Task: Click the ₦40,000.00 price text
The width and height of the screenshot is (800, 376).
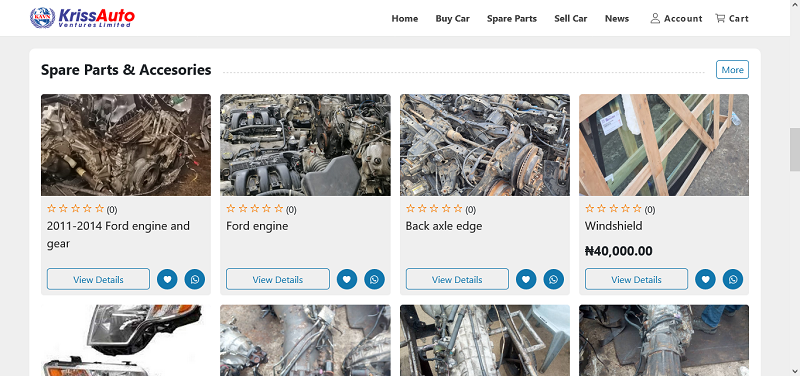Action: point(618,251)
